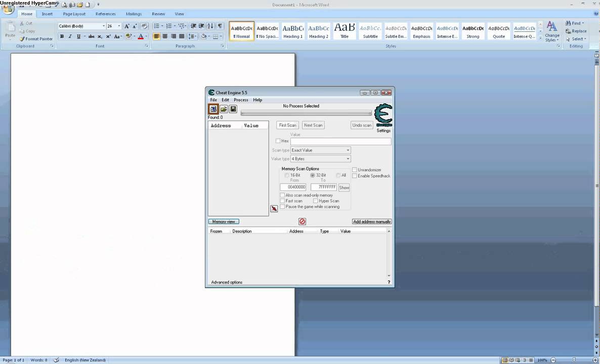Click Shrink Font icon in Word
This screenshot has height=364, width=600.
(x=135, y=26)
